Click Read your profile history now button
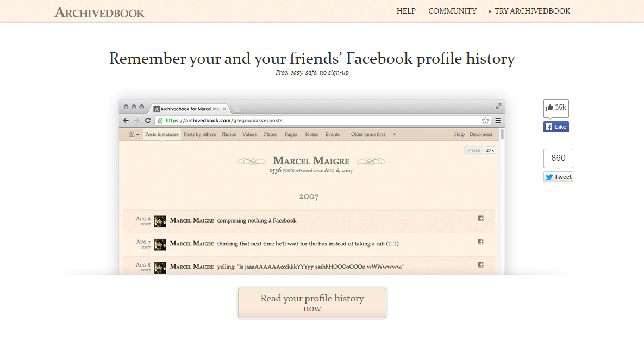Image resolution: width=644 pixels, height=346 pixels. pos(312,303)
